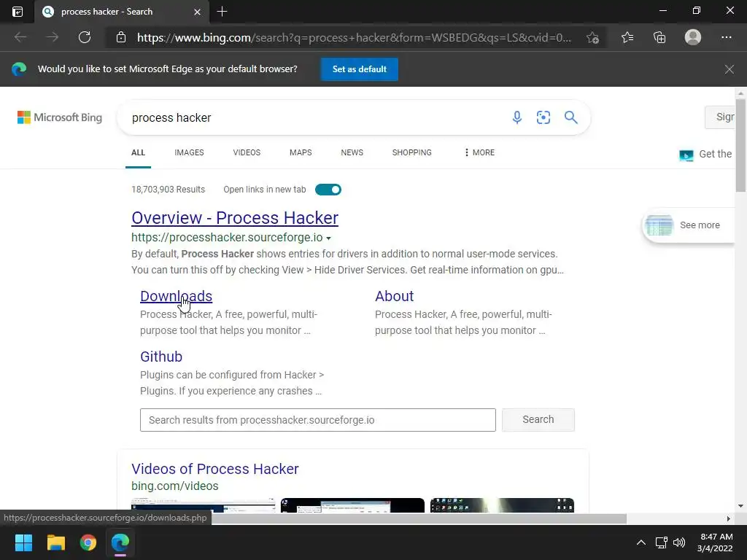Image resolution: width=747 pixels, height=560 pixels.
Task: Open the third video thumbnail
Action: click(x=502, y=505)
